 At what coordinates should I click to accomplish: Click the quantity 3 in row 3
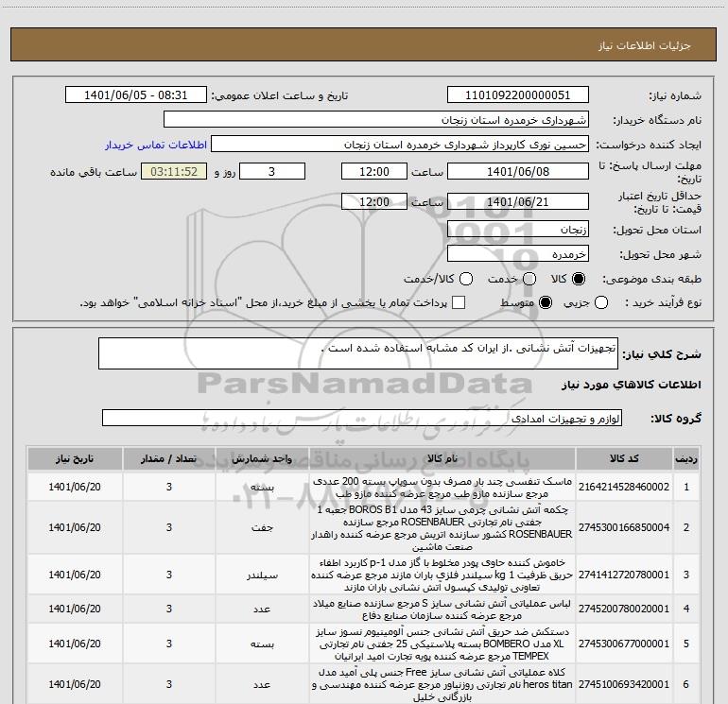coord(169,575)
